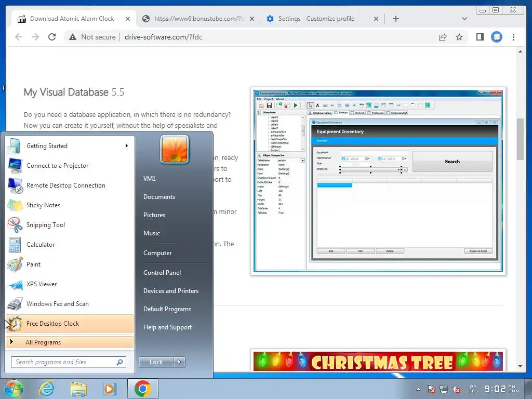Open Windows Media Player from taskbar
Viewport: 532px width, 399px height.
(110, 389)
